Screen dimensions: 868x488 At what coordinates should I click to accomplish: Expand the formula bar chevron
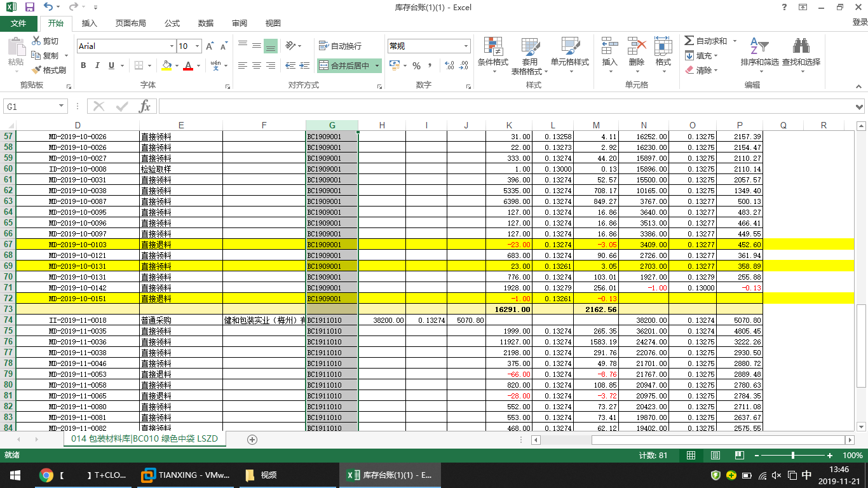coord(860,107)
